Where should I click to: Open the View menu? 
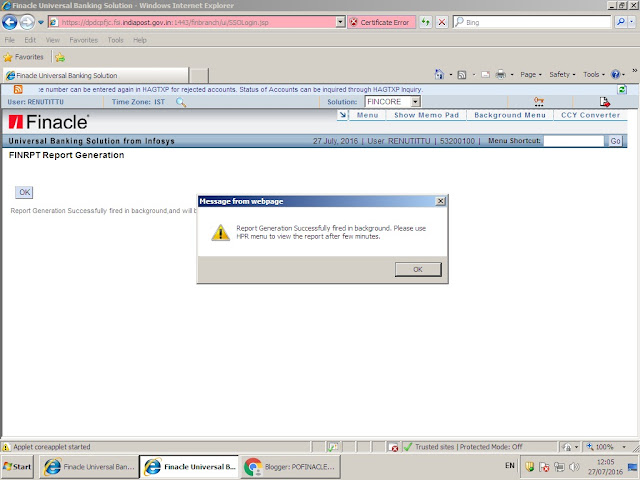coord(53,40)
